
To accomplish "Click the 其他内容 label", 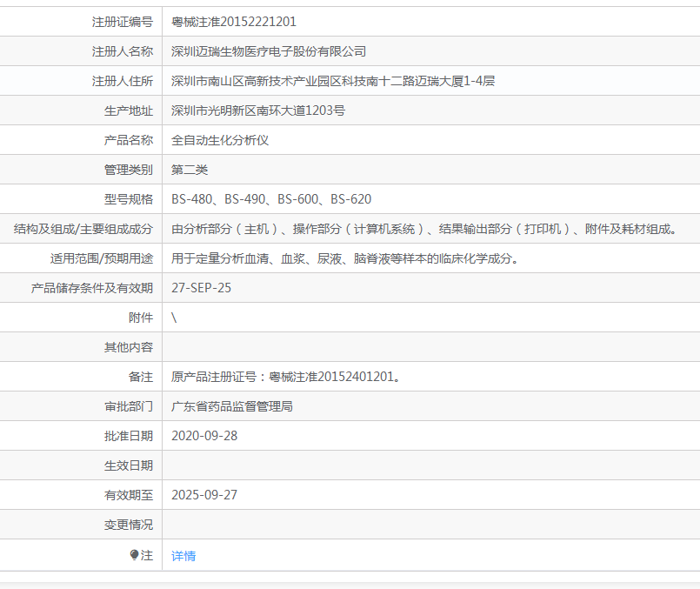I will click(129, 347).
